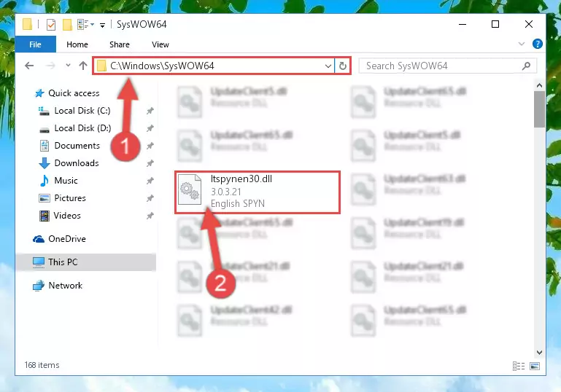
Task: Click the ltspynen30.dll gear file icon
Action: click(x=189, y=189)
